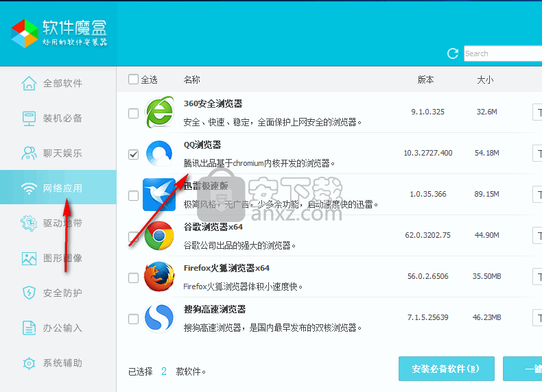The height and width of the screenshot is (392, 542).
Task: Click version number 56.0.2.6506
Action: click(428, 276)
